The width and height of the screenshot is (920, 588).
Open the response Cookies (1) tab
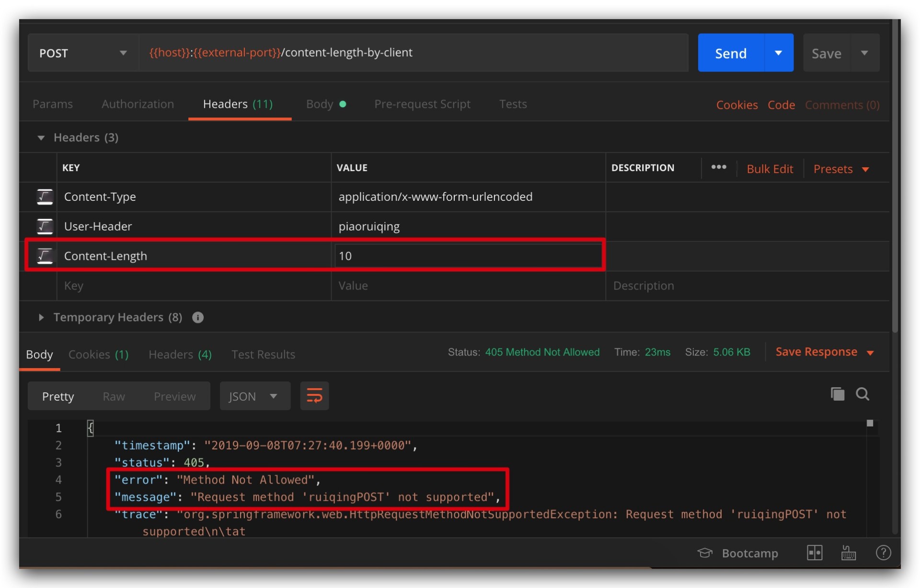coord(98,355)
